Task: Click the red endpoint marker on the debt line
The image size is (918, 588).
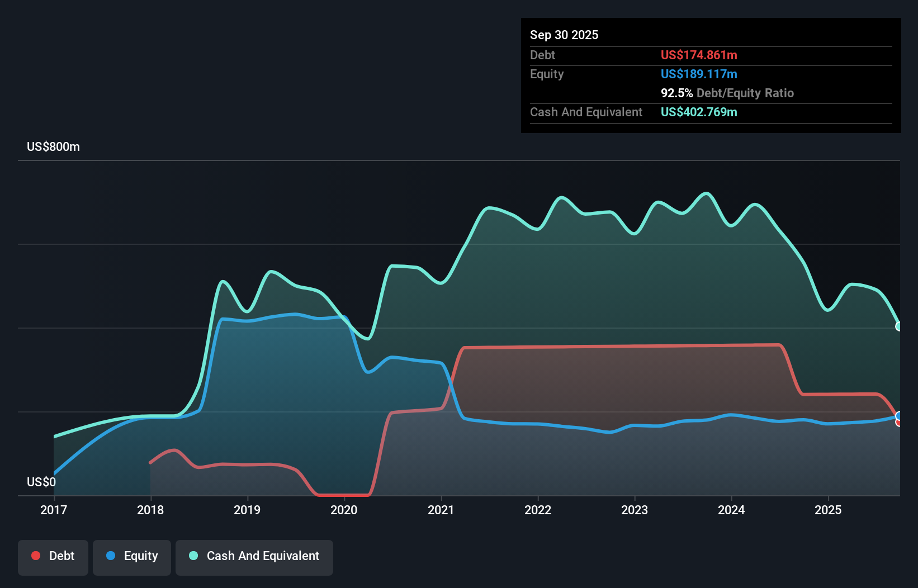Action: tap(898, 423)
